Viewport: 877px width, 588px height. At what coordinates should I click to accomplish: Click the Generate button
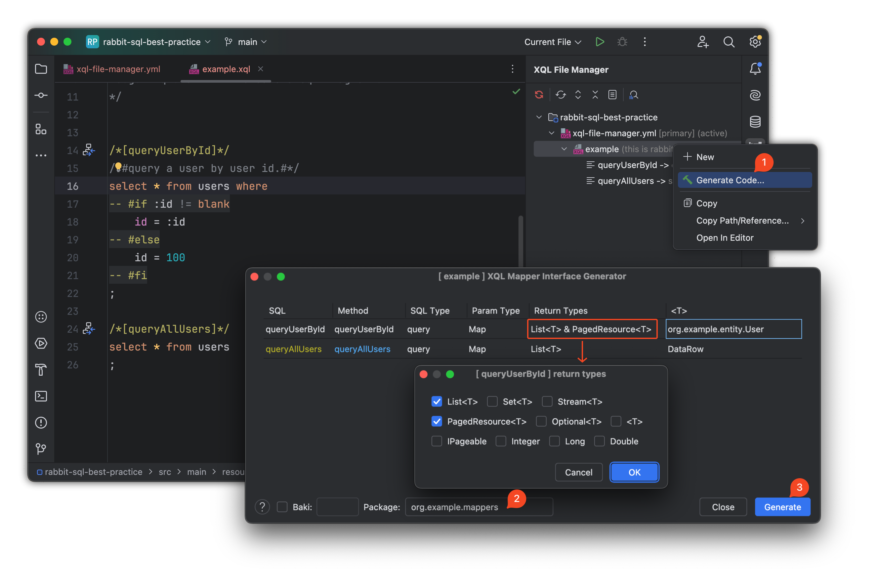coord(782,507)
